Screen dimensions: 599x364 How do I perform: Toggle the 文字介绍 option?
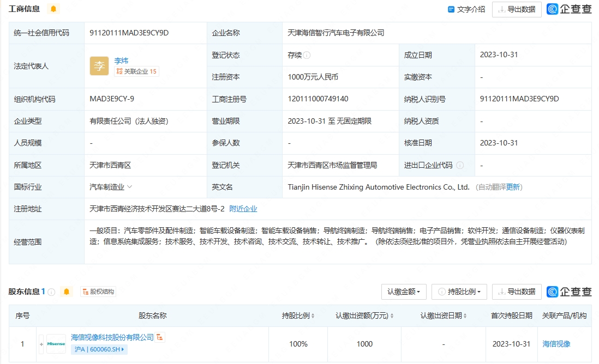point(466,9)
